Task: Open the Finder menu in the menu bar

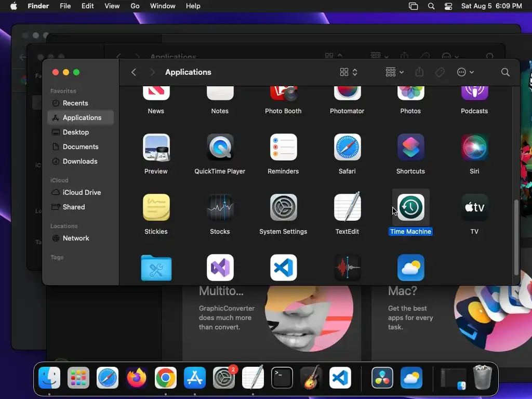Action: pyautogui.click(x=38, y=6)
